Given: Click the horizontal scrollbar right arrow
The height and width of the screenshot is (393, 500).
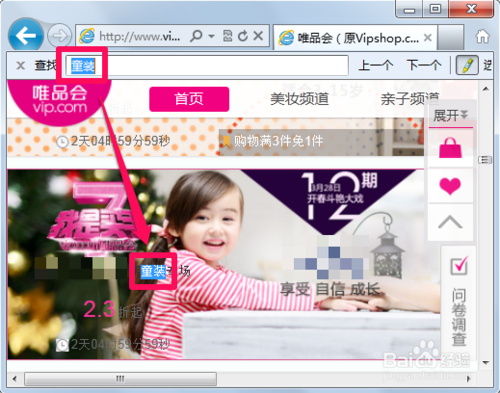Looking at the screenshot, I should [468, 379].
